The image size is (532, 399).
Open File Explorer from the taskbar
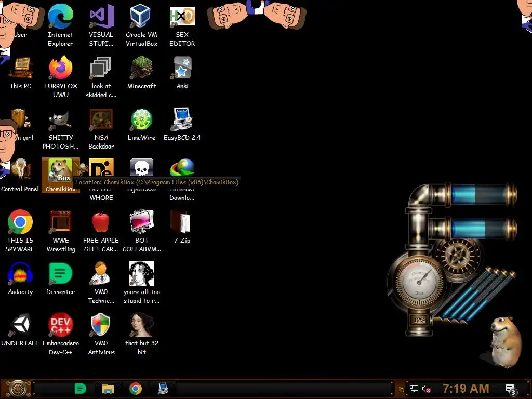108,389
